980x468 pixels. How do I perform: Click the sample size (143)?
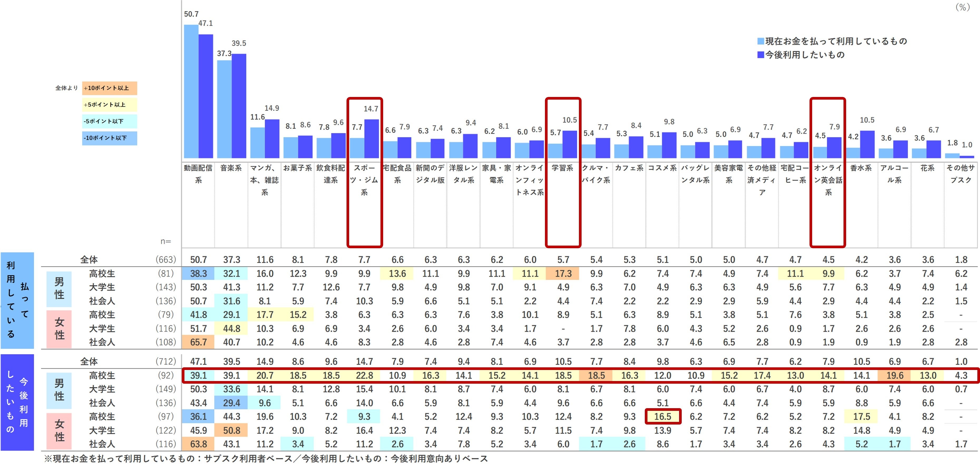pos(165,287)
